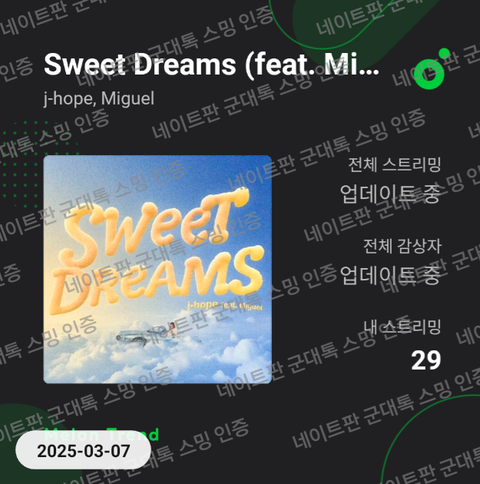Click the 전체 감상자 label
480x484 pixels.
(402, 246)
